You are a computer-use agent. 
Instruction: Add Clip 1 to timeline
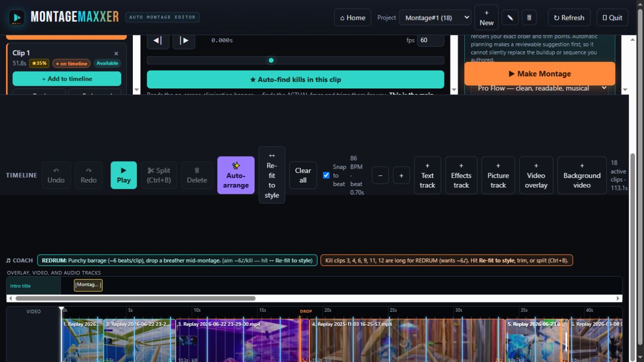coord(67,79)
